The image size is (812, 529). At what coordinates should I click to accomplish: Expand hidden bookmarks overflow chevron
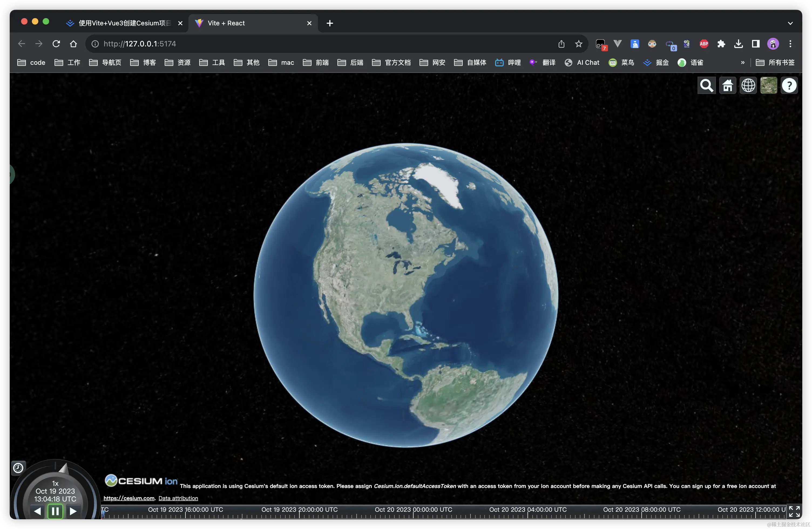click(x=742, y=62)
